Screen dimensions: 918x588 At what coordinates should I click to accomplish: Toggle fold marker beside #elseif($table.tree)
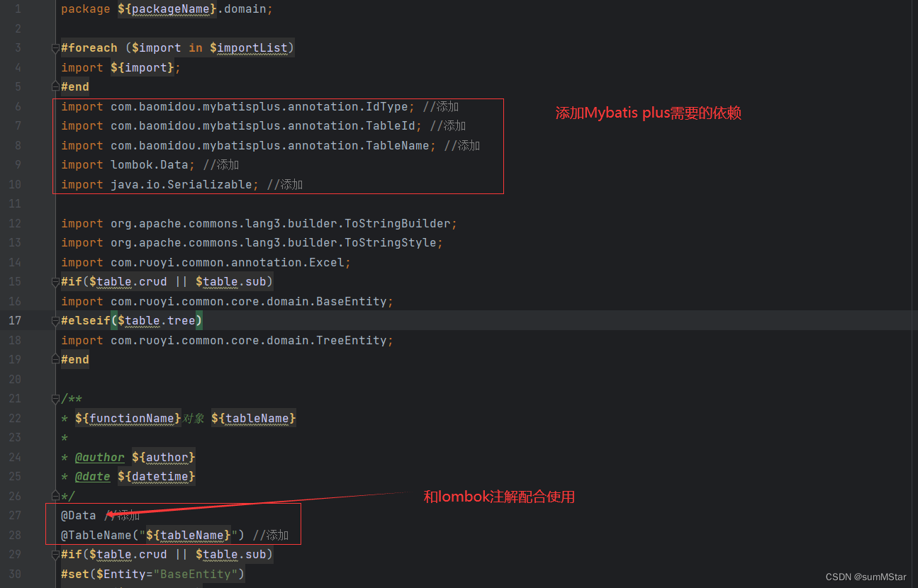55,321
